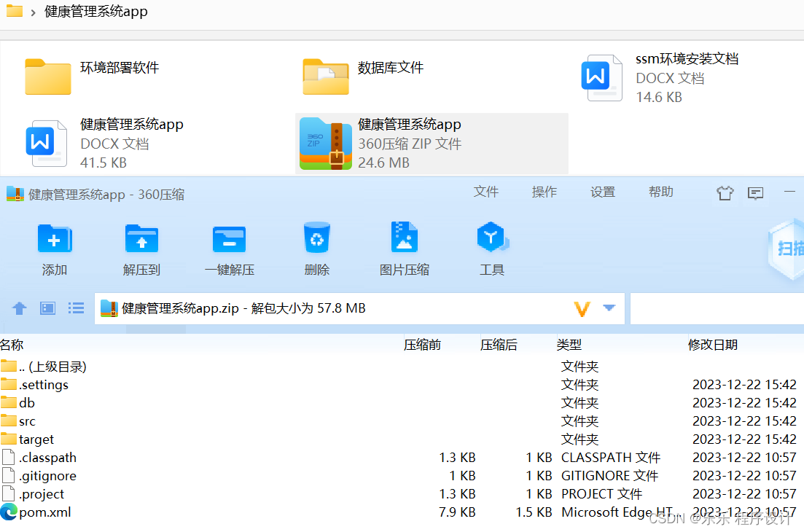Select the ssm环境安装文档 DOCX file

[660, 78]
